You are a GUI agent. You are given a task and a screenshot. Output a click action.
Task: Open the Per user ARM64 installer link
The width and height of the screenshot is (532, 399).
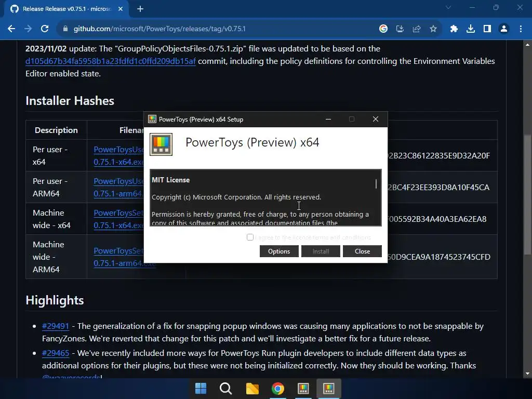coord(118,187)
